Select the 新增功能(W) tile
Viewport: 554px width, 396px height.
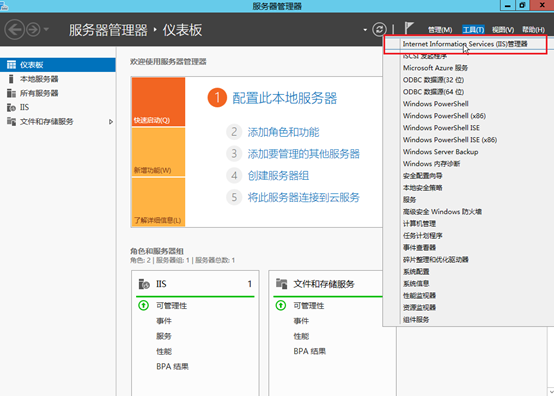click(x=158, y=152)
